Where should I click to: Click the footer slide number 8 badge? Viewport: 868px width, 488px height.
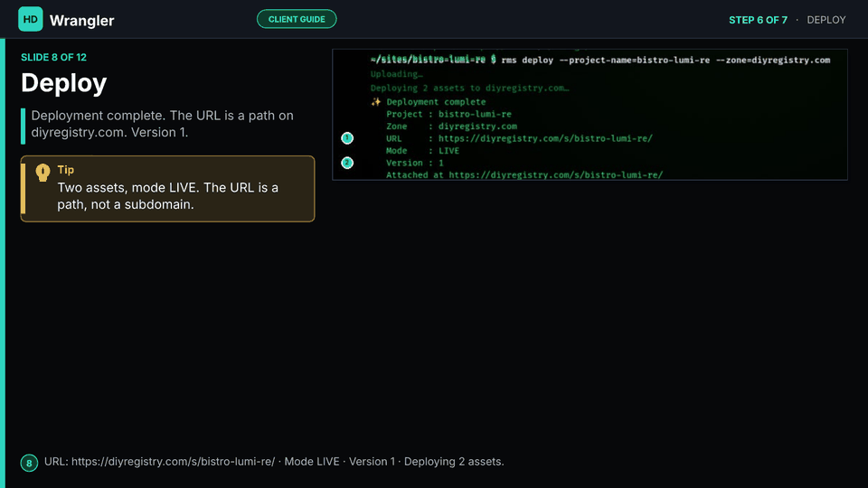(x=29, y=463)
